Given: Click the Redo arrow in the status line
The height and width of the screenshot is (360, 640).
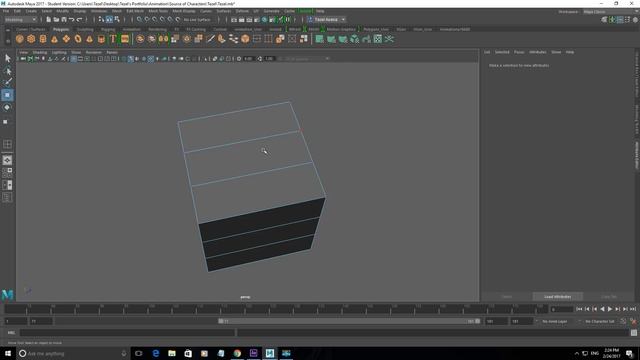Looking at the screenshot, I should [x=79, y=20].
